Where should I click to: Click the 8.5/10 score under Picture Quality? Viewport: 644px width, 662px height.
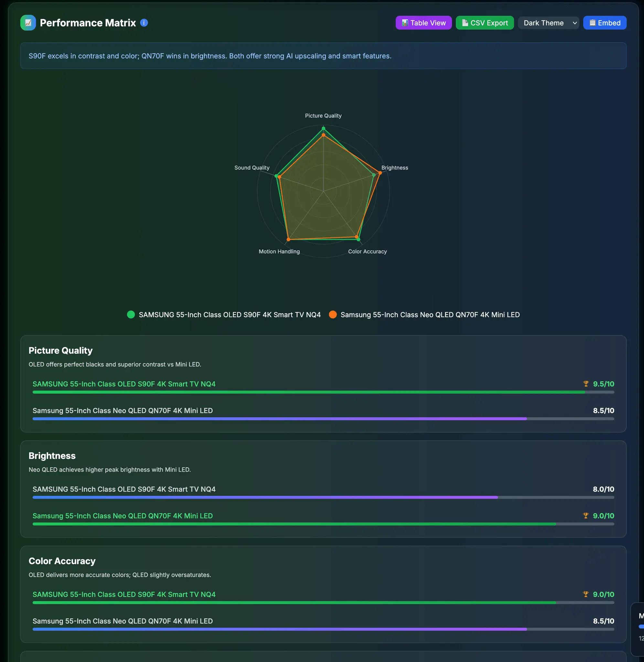coord(603,411)
